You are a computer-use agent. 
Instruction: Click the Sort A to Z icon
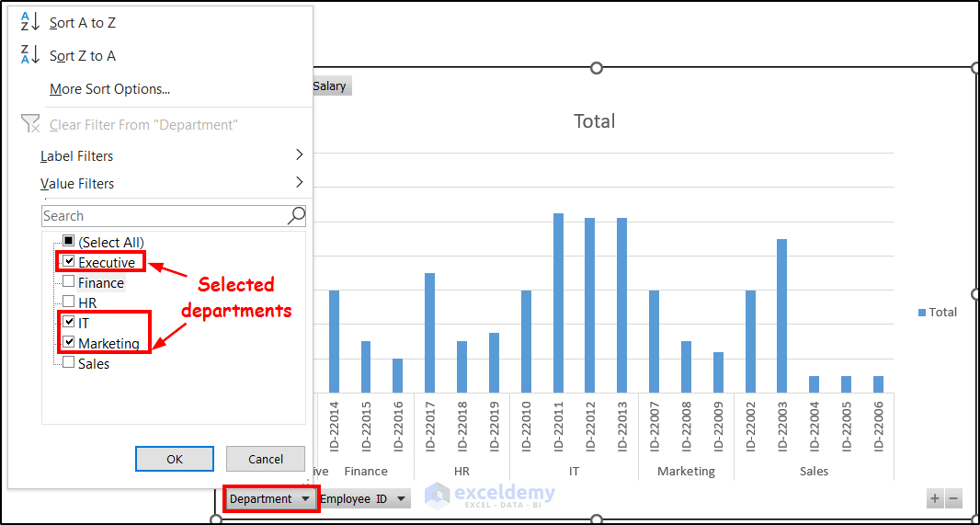30,22
